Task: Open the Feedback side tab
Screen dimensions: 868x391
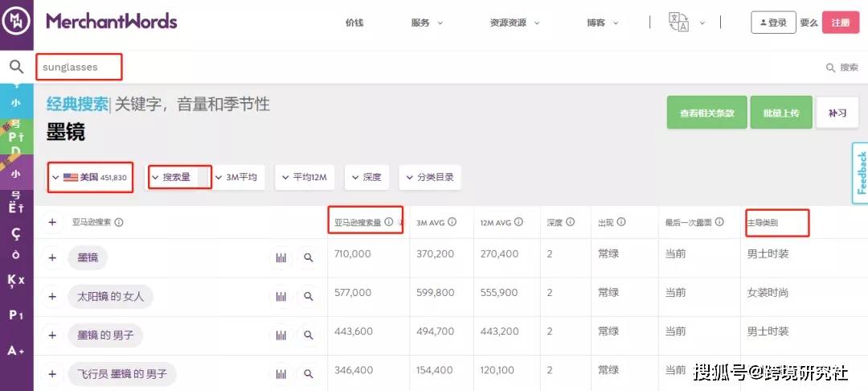Action: (x=860, y=173)
